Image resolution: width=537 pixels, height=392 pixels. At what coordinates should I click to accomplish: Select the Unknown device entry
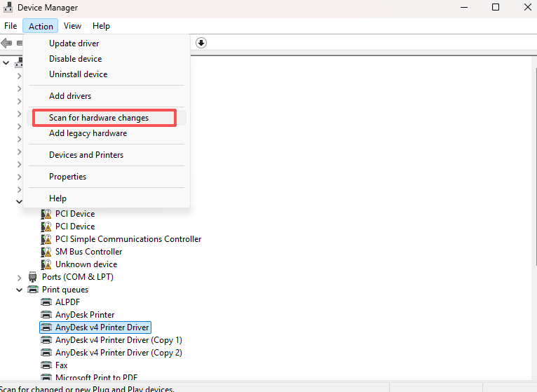pyautogui.click(x=86, y=264)
